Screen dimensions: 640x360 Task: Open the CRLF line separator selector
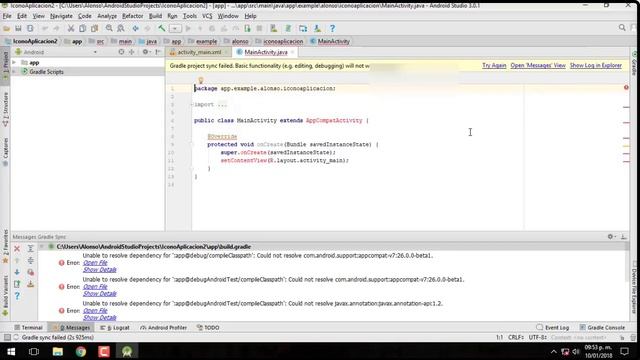(x=516, y=338)
